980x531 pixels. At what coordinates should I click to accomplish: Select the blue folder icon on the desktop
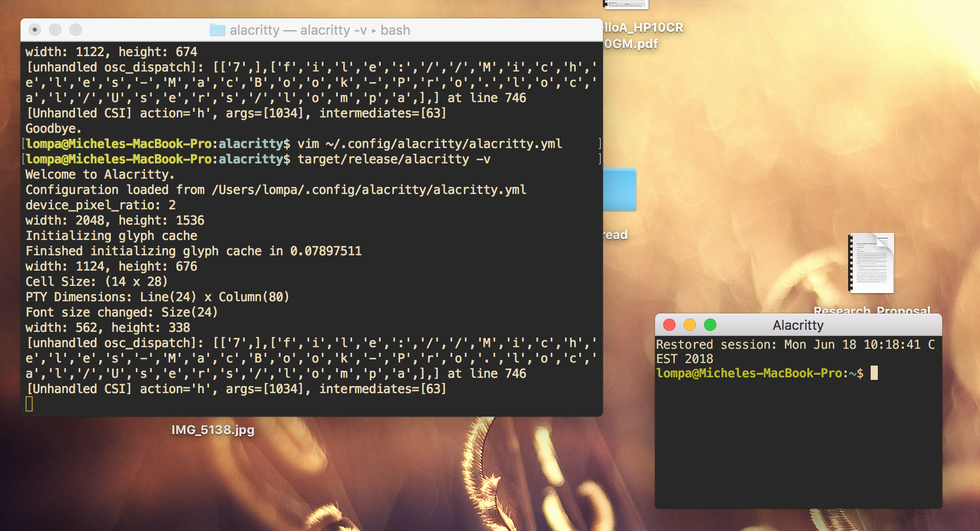click(x=620, y=189)
